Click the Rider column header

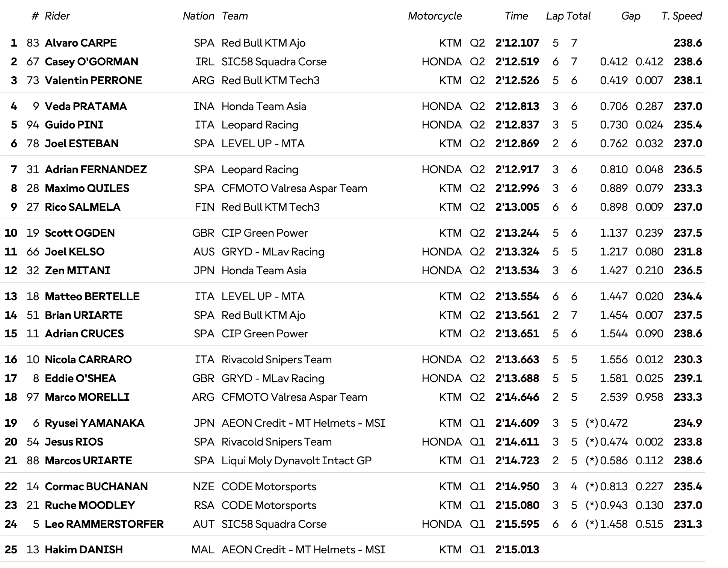(x=57, y=16)
